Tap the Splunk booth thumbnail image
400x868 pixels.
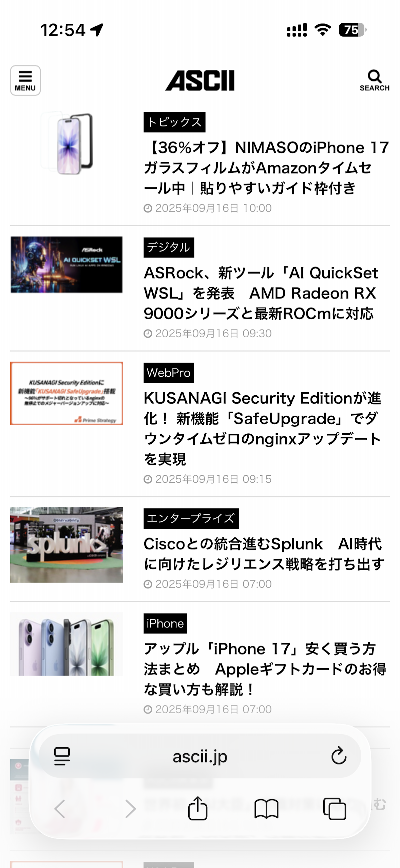[x=67, y=545]
